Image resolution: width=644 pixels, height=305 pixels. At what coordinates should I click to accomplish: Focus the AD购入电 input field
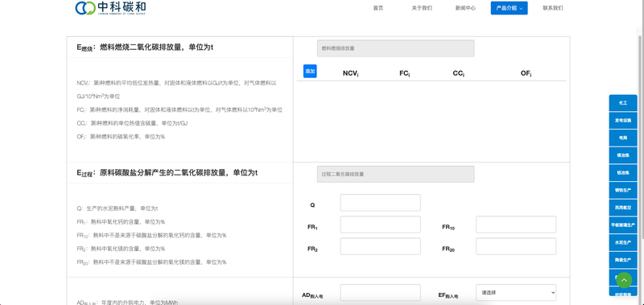click(x=380, y=293)
